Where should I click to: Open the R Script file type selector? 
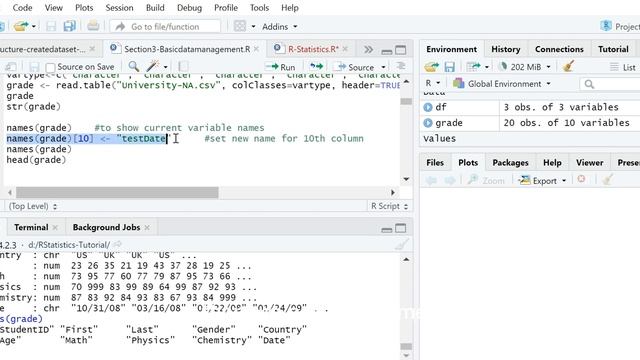pos(389,206)
